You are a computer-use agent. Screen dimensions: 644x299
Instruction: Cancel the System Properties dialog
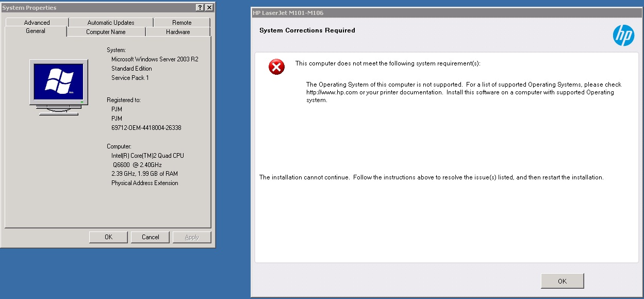[x=150, y=237]
